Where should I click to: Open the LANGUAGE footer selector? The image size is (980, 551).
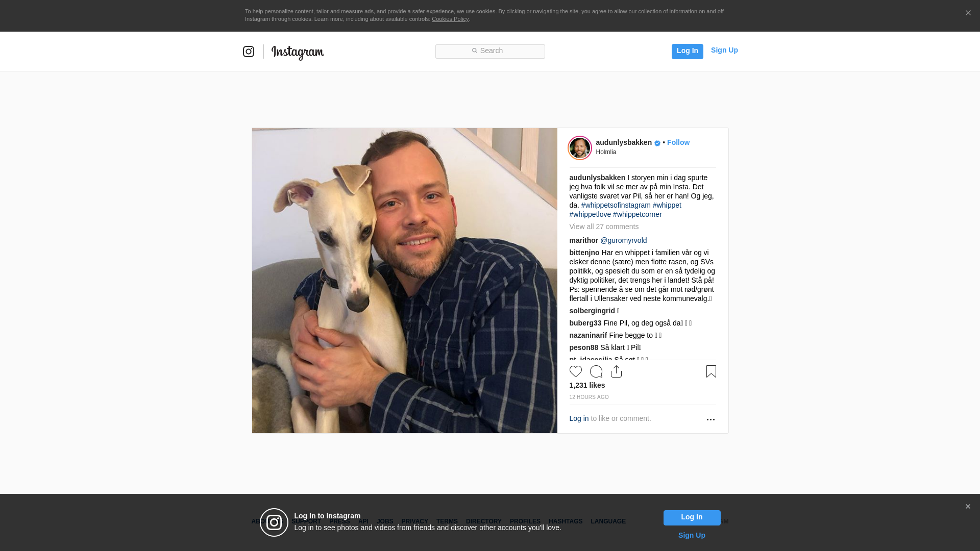[608, 521]
